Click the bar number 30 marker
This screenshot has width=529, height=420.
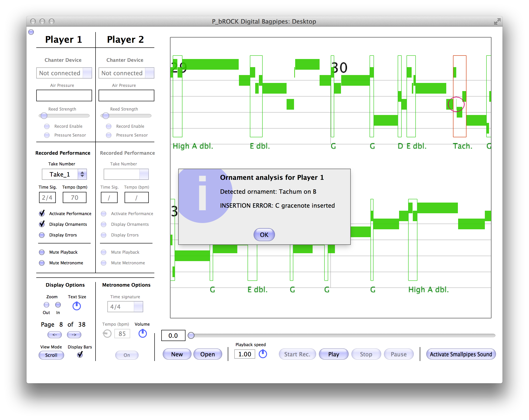coord(339,67)
